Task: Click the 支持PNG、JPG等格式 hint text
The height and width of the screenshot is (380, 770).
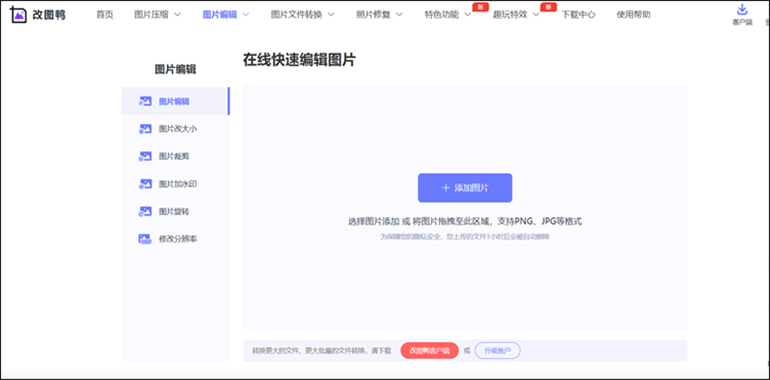Action: click(540, 221)
